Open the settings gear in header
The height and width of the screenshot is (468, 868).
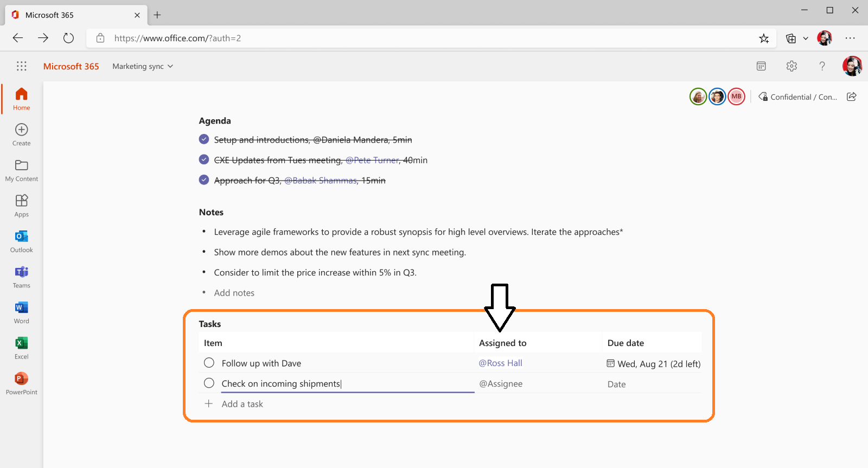tap(792, 66)
